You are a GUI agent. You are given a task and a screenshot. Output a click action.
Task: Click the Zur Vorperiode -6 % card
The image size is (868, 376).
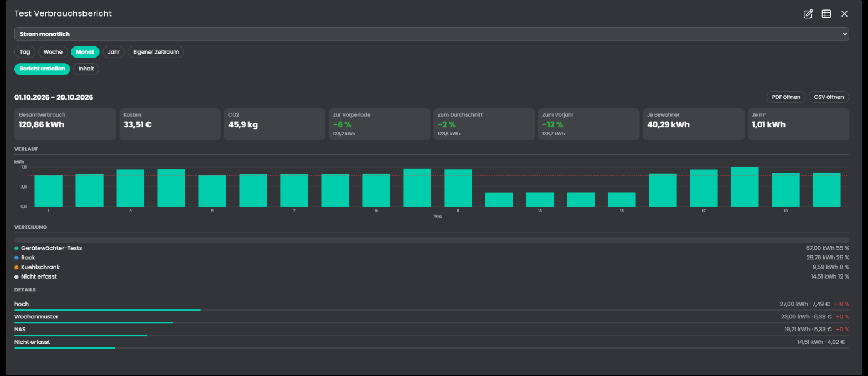(379, 124)
